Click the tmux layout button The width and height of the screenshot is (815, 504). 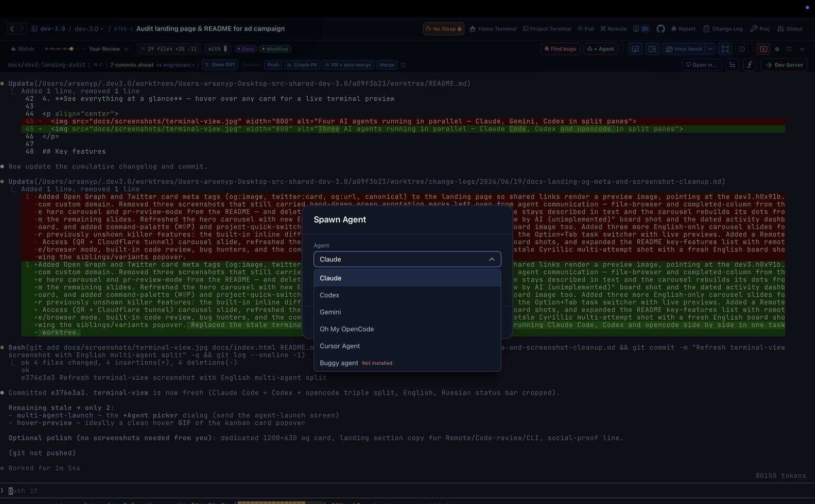pos(684,49)
